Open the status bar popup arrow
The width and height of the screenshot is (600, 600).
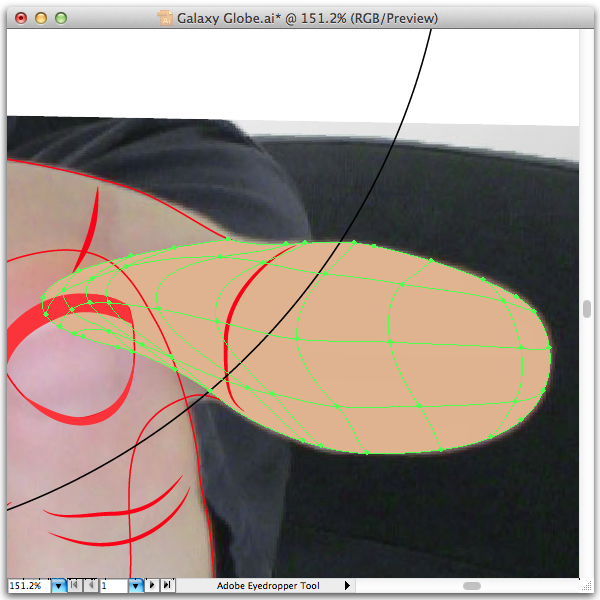(x=347, y=585)
